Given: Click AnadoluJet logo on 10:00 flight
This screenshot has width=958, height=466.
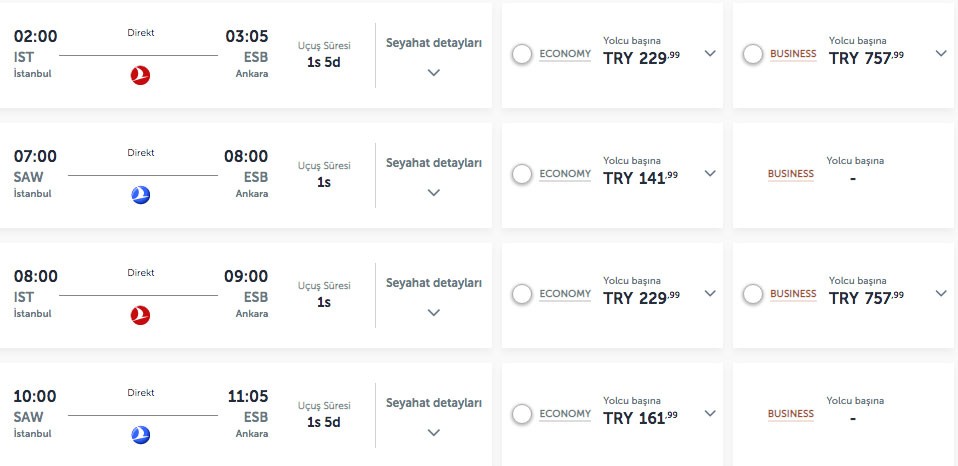Looking at the screenshot, I should click(141, 435).
